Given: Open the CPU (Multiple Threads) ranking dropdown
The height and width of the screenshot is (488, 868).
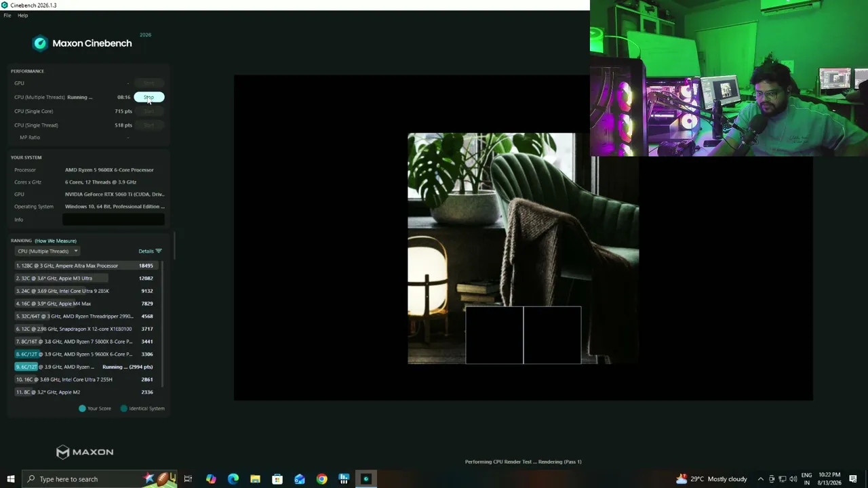Looking at the screenshot, I should coord(47,251).
